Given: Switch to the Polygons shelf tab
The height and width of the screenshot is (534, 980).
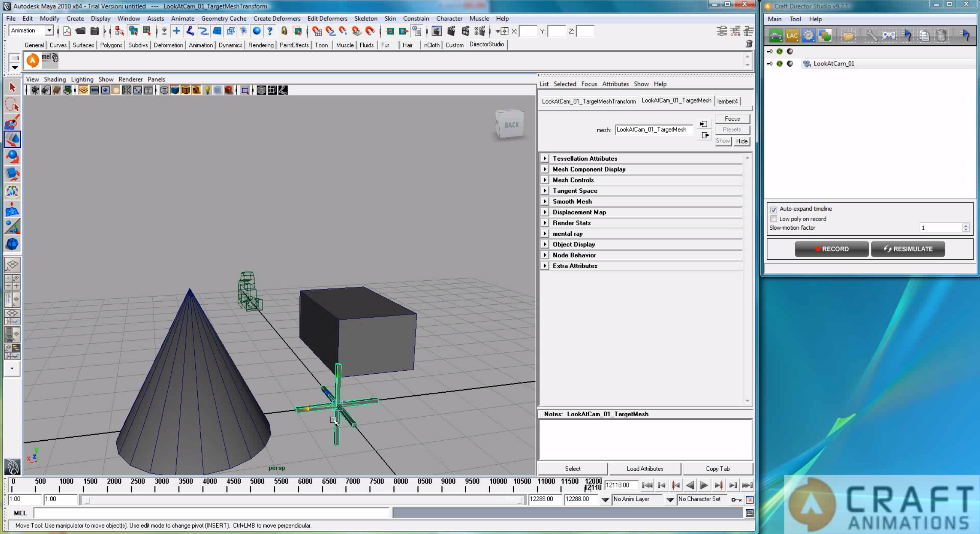Looking at the screenshot, I should pos(111,45).
